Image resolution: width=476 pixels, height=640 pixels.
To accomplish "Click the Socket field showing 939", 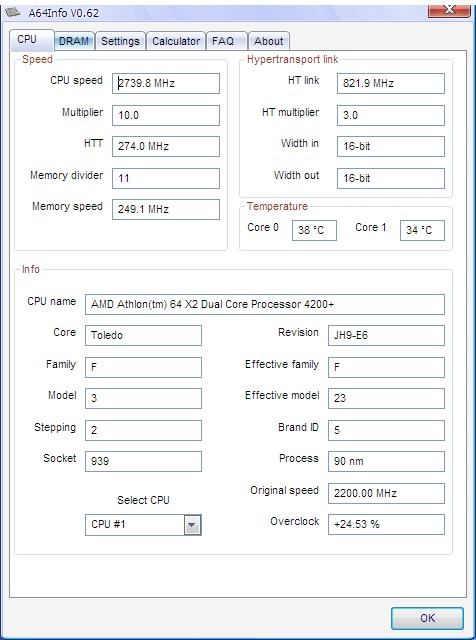I will click(143, 461).
